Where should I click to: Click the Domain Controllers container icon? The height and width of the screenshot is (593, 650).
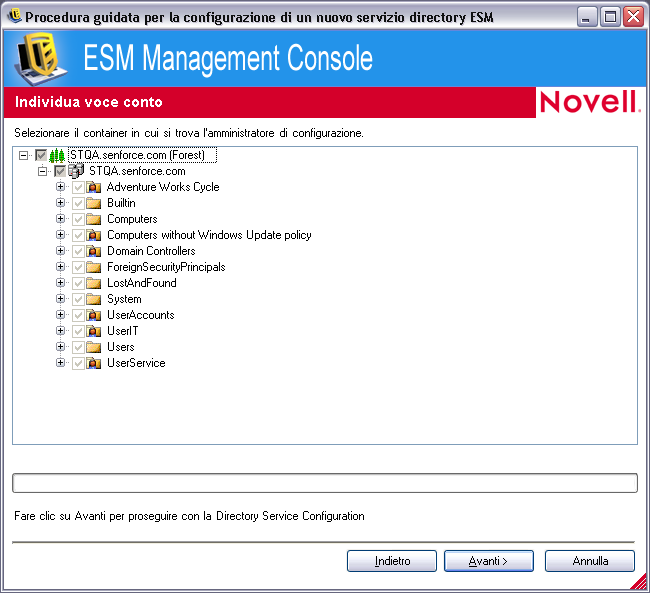pos(94,251)
